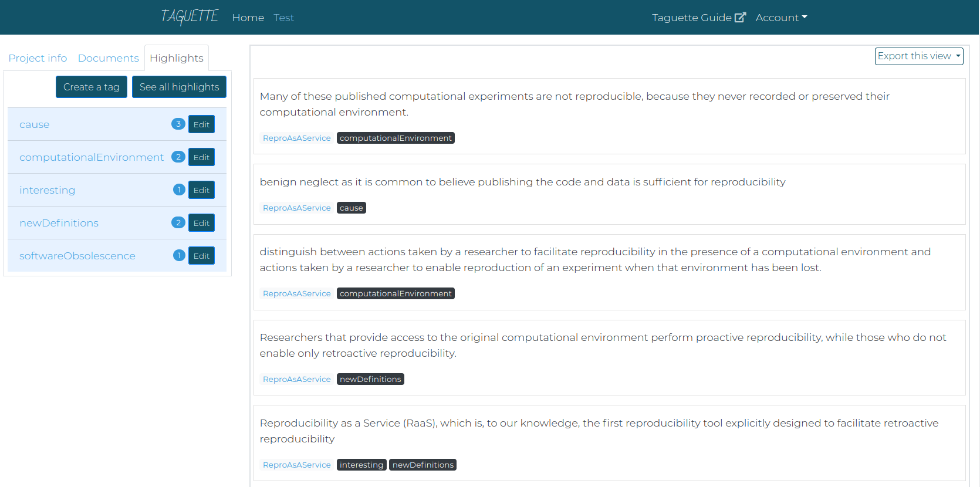This screenshot has height=487, width=980.
Task: Click the Taguette logo
Action: [x=190, y=16]
